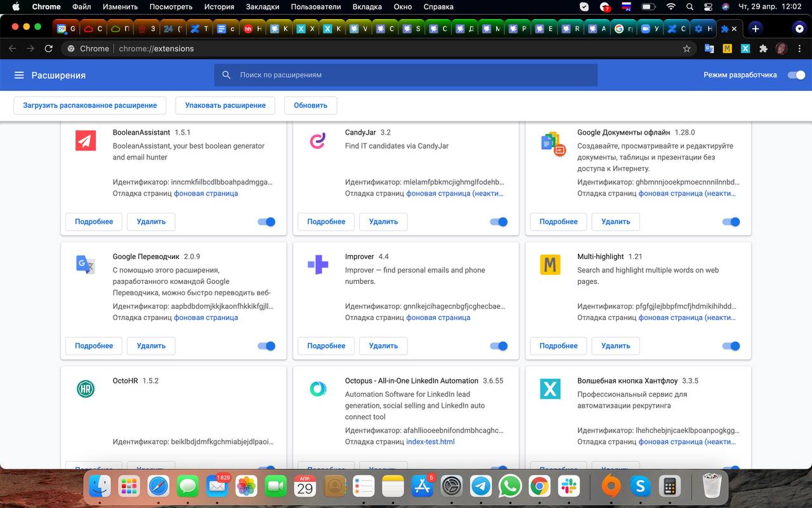
Task: Open the Изменить menu
Action: 120,7
